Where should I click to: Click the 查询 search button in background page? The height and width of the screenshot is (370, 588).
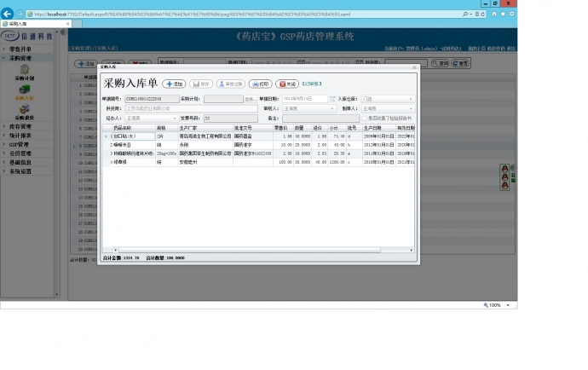click(441, 63)
